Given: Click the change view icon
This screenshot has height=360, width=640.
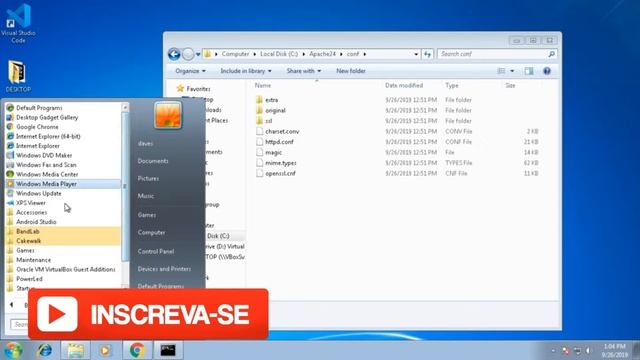Looking at the screenshot, I should (501, 71).
